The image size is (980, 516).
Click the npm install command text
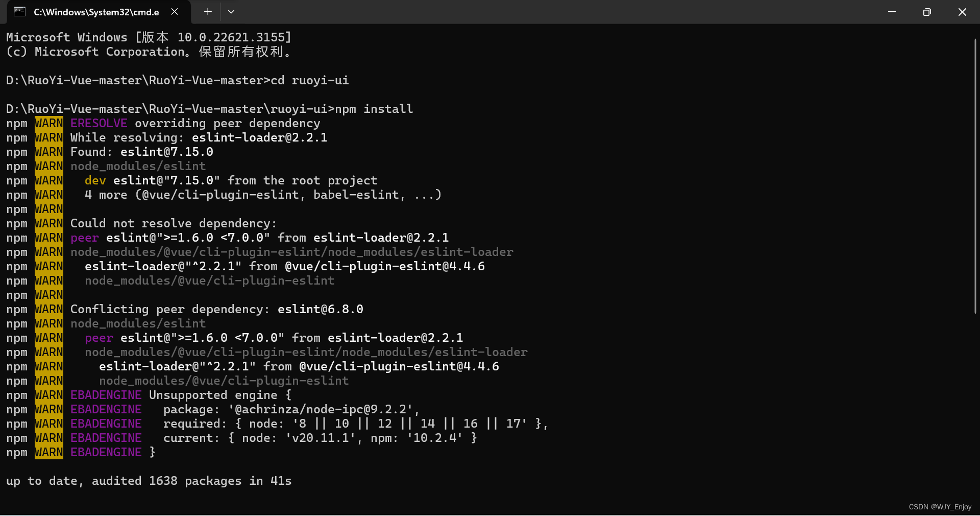coord(374,109)
